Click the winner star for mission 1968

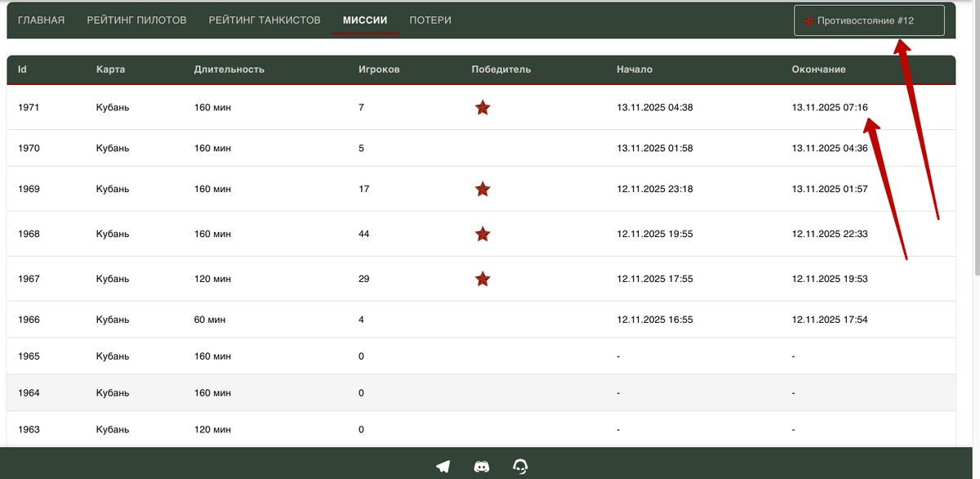tap(483, 234)
